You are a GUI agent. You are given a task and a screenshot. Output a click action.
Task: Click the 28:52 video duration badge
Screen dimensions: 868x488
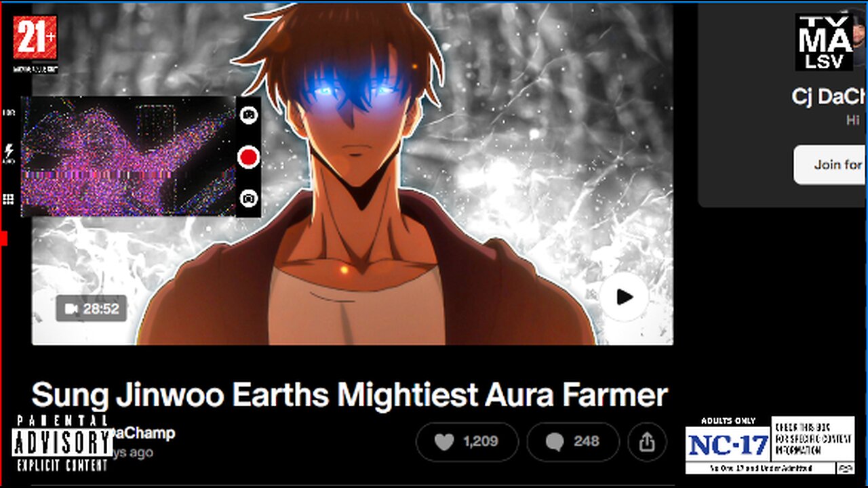[92, 309]
